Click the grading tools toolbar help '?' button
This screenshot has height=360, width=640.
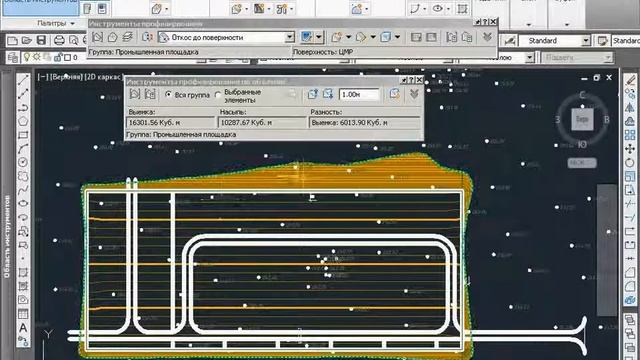[x=485, y=22]
